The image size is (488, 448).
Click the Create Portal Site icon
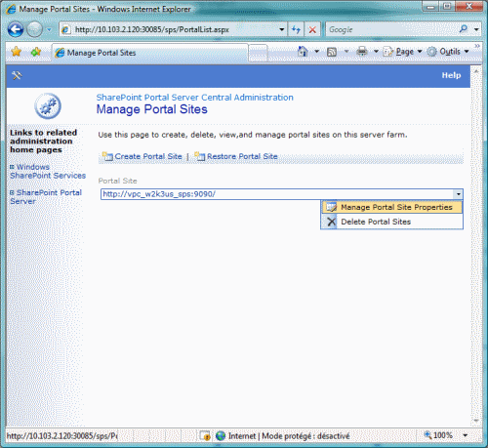click(x=107, y=156)
